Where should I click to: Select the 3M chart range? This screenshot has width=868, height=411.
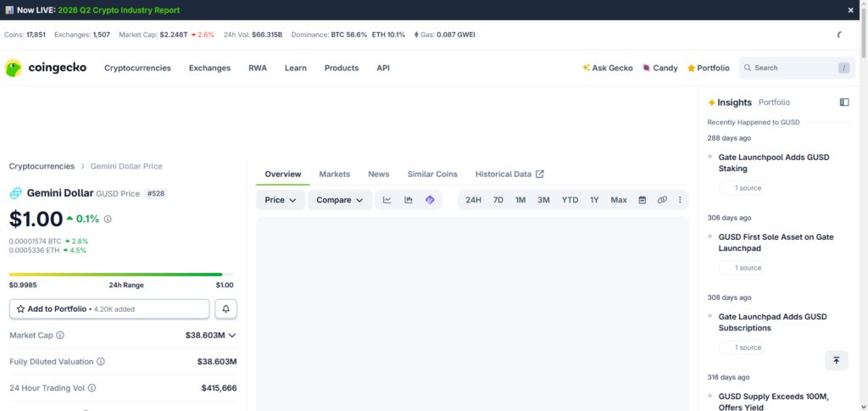[543, 200]
